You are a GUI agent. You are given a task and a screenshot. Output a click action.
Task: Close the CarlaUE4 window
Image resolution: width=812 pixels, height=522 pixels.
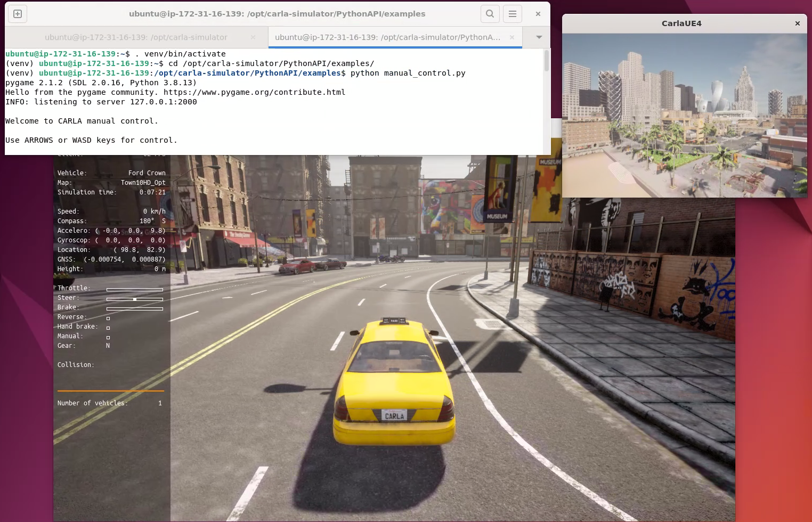coord(797,23)
